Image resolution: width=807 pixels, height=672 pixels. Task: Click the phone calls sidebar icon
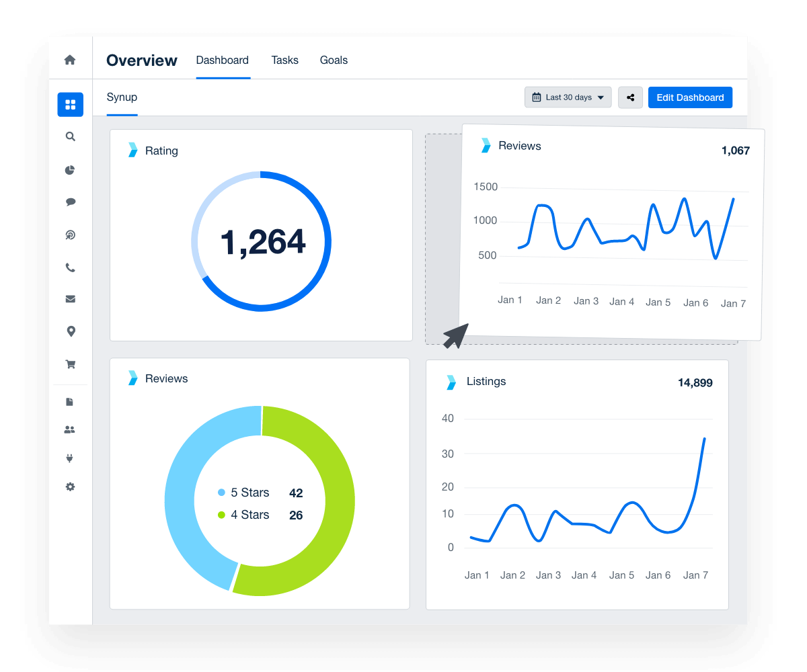70,267
